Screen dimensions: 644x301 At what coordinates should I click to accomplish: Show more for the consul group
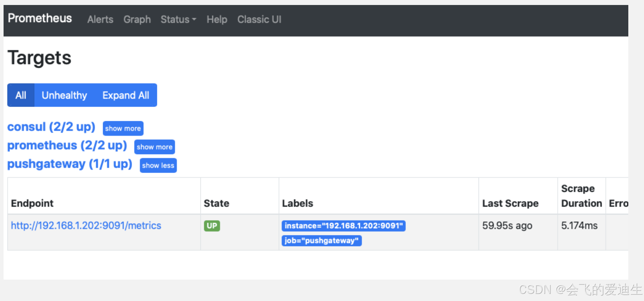(123, 128)
